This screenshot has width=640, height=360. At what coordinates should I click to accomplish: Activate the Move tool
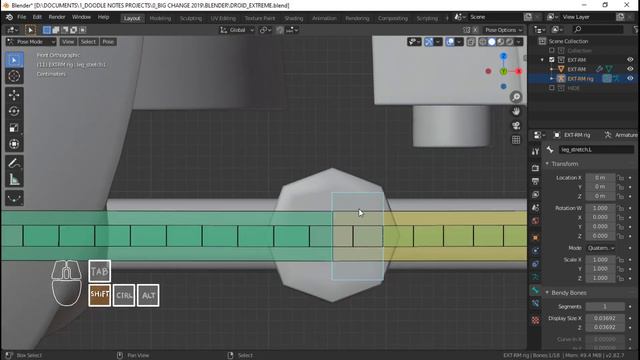tap(14, 95)
